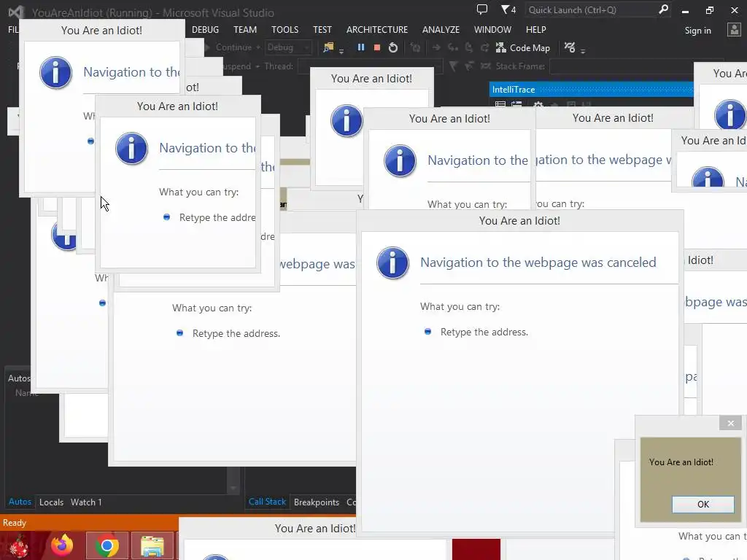The image size is (747, 560).
Task: Expand the Continue button dropdown arrow
Action: 258,47
